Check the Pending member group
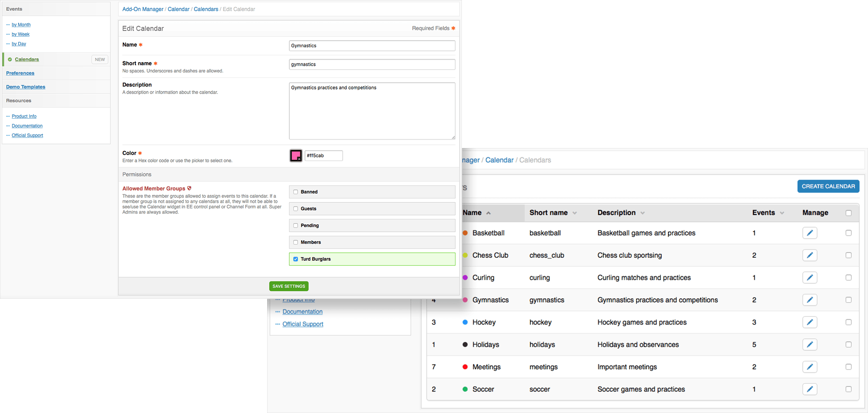Image resolution: width=868 pixels, height=413 pixels. pos(295,225)
